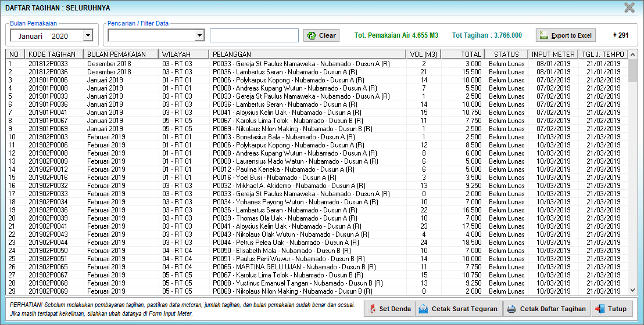Click the green Clear filter icon
This screenshot has width=644, height=325.
[312, 35]
